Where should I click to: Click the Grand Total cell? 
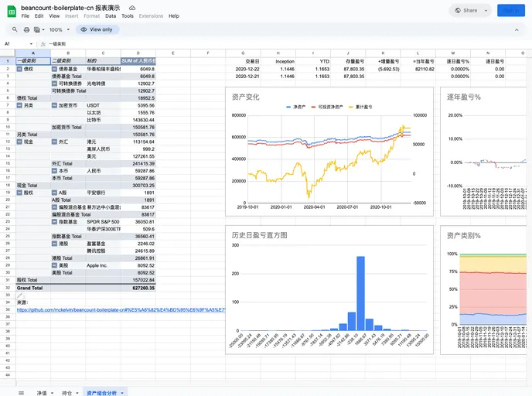33,288
